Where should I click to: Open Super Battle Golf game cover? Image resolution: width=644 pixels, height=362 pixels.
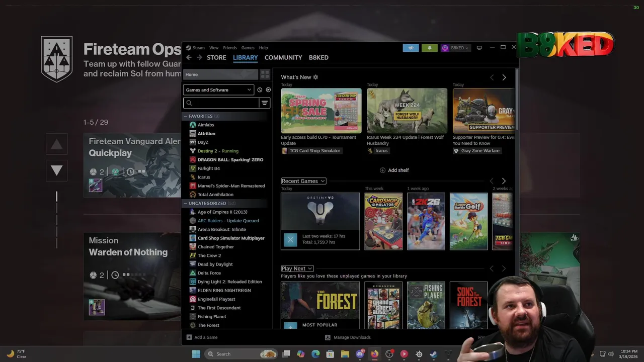point(468,221)
